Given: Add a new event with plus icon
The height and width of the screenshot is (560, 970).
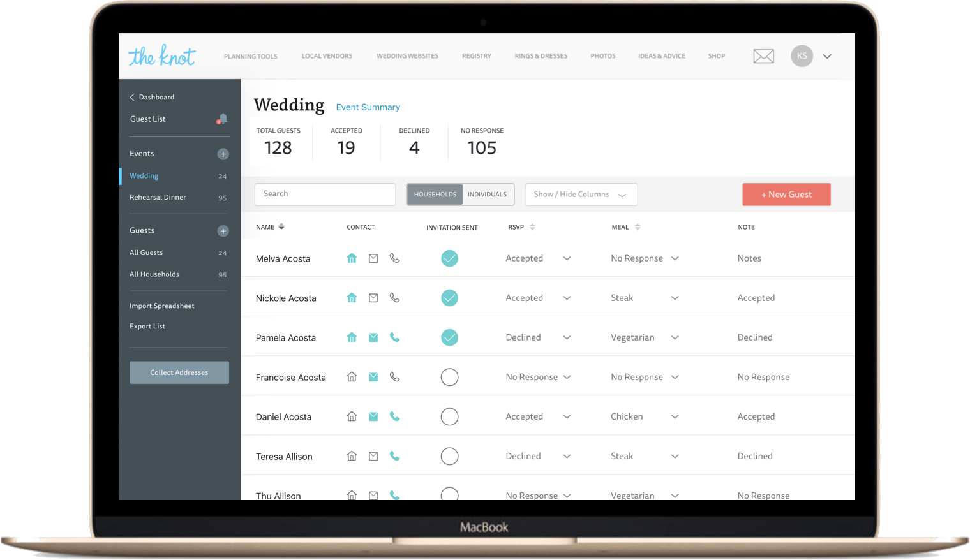Looking at the screenshot, I should tap(223, 154).
